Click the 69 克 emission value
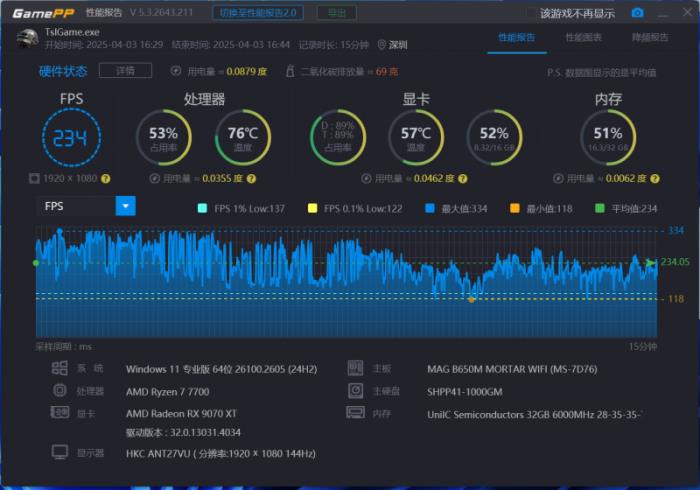The width and height of the screenshot is (700, 490). pos(387,71)
